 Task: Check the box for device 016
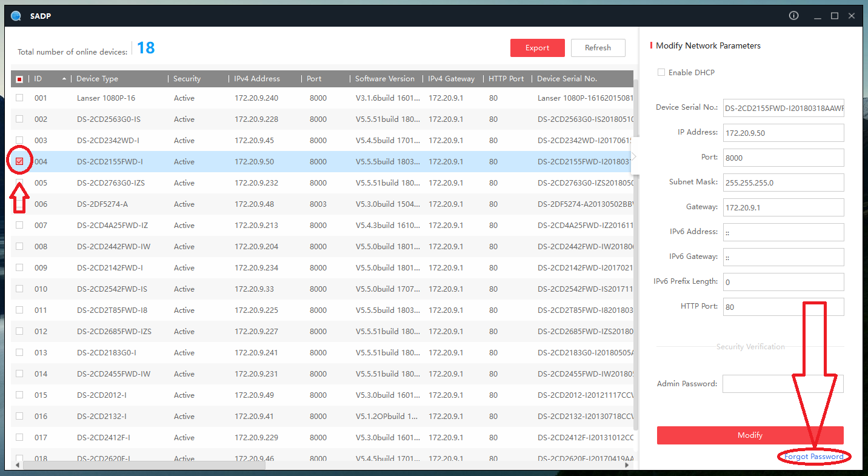coord(19,416)
